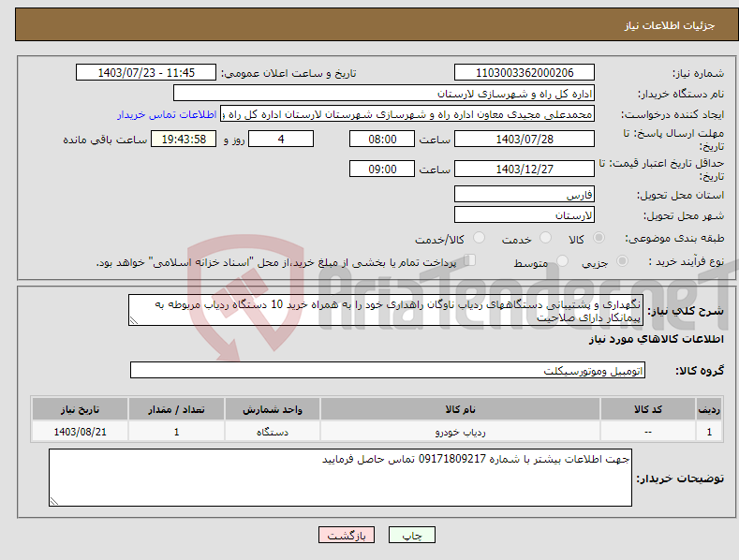This screenshot has height=560, width=739.
Task: Click column header کد کالا
Action: pos(648,409)
